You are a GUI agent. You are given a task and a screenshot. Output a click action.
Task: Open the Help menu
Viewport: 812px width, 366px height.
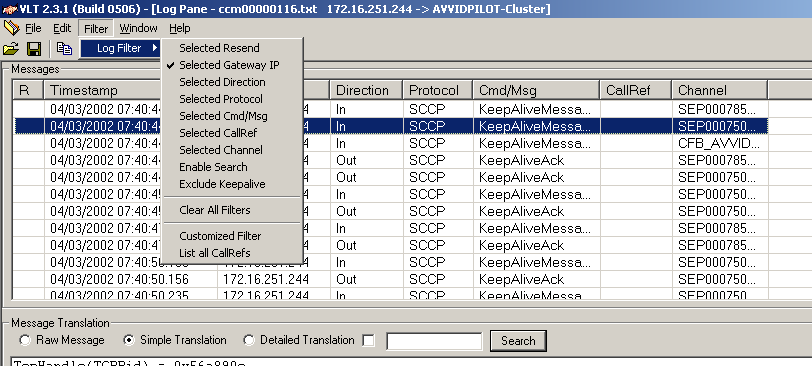pyautogui.click(x=180, y=28)
